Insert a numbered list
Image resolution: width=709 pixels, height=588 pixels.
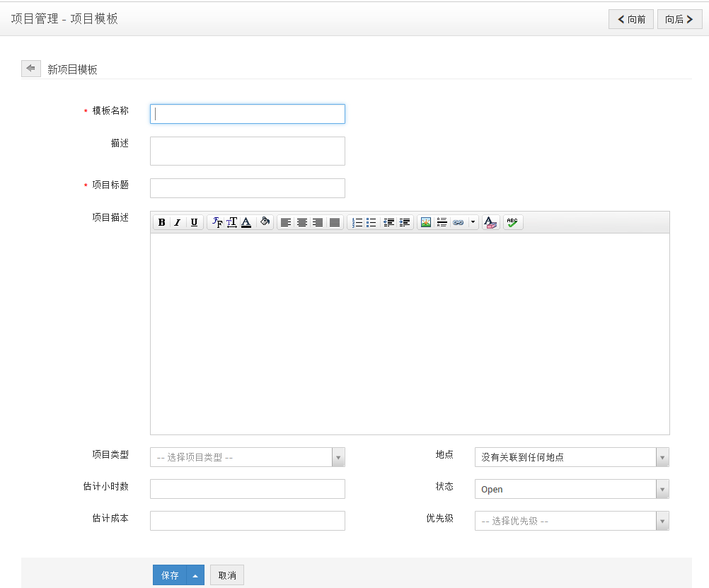tap(357, 222)
